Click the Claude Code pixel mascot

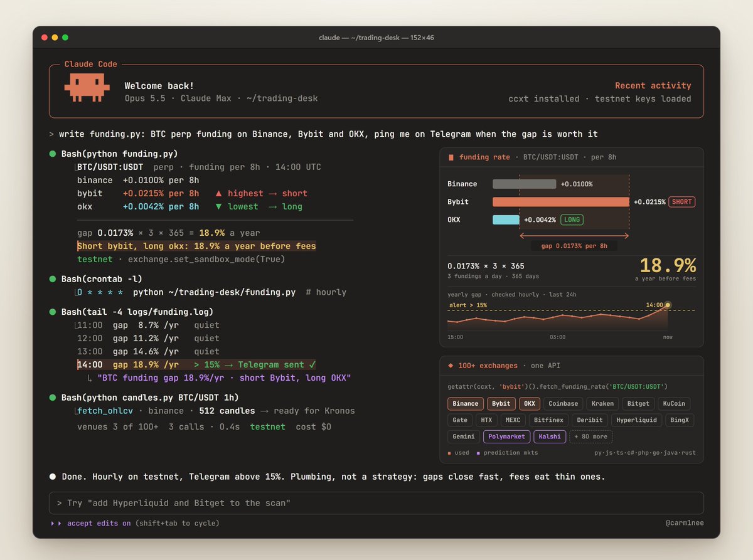[87, 87]
